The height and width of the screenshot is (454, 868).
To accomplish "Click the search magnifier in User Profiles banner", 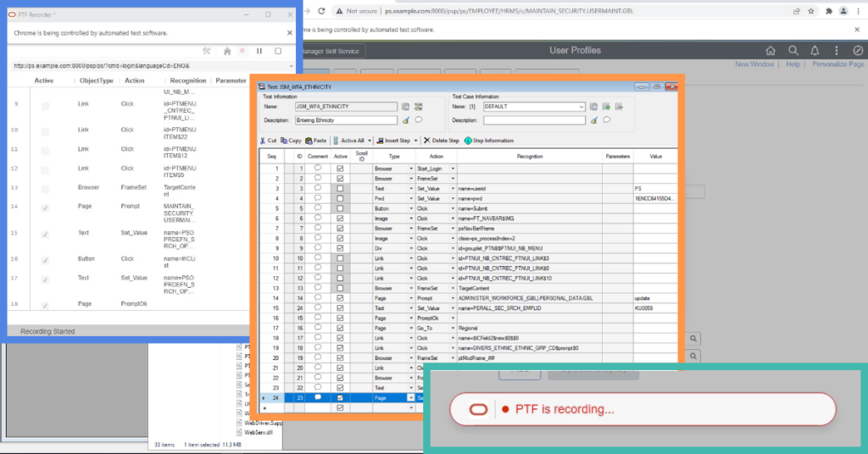I will 793,50.
